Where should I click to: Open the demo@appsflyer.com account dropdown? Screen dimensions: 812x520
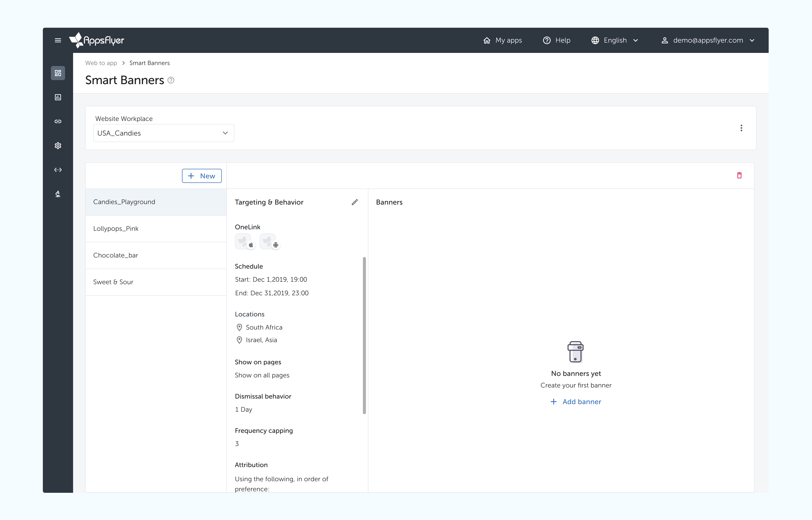click(x=708, y=40)
